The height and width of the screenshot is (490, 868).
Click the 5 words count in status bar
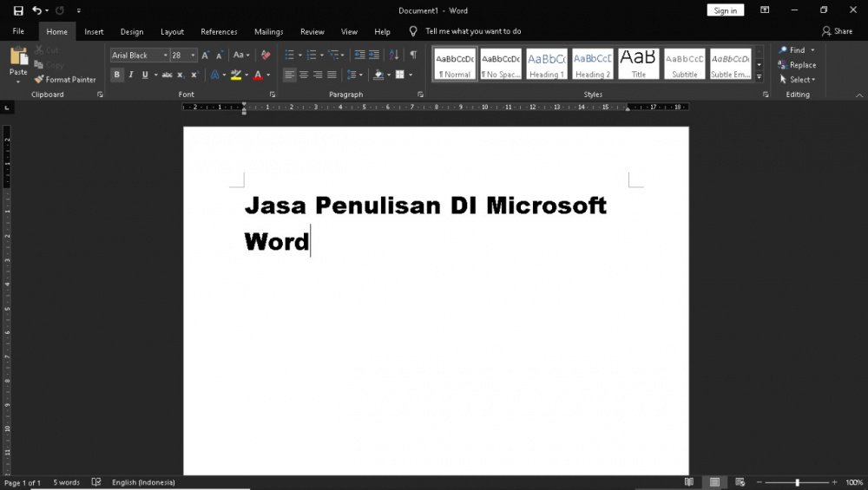(67, 482)
